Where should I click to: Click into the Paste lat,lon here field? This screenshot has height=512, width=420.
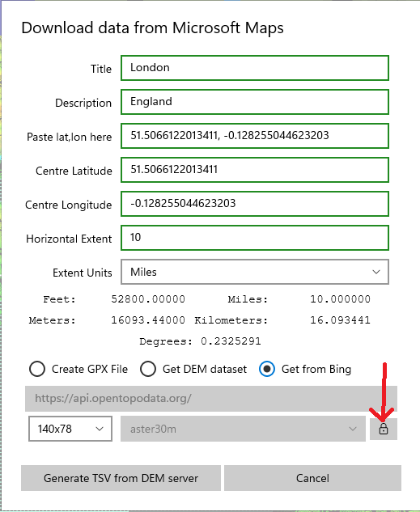255,136
